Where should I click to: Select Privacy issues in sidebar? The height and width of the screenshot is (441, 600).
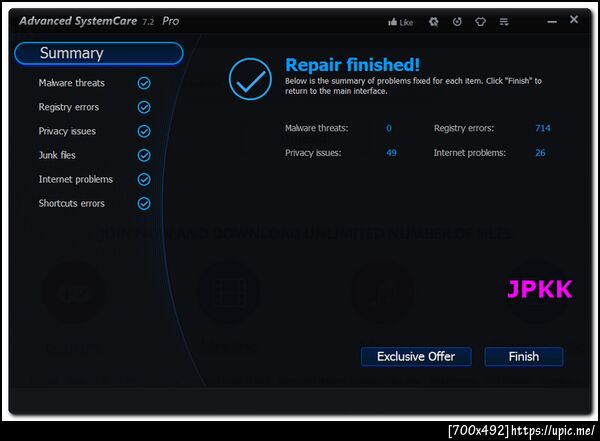pyautogui.click(x=67, y=131)
